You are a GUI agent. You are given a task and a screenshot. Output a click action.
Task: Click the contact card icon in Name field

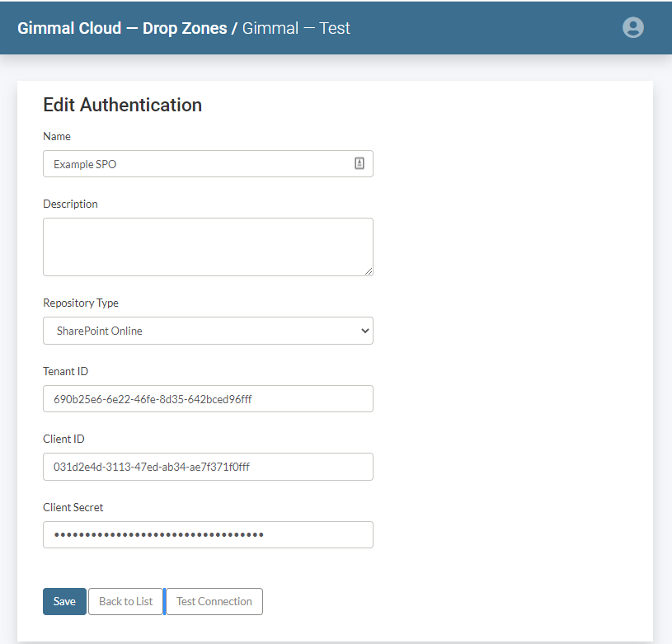(x=359, y=163)
